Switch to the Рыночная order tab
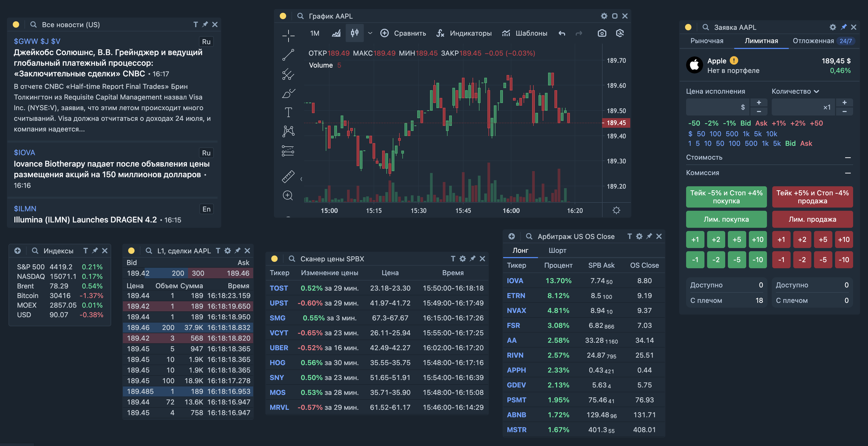 707,41
